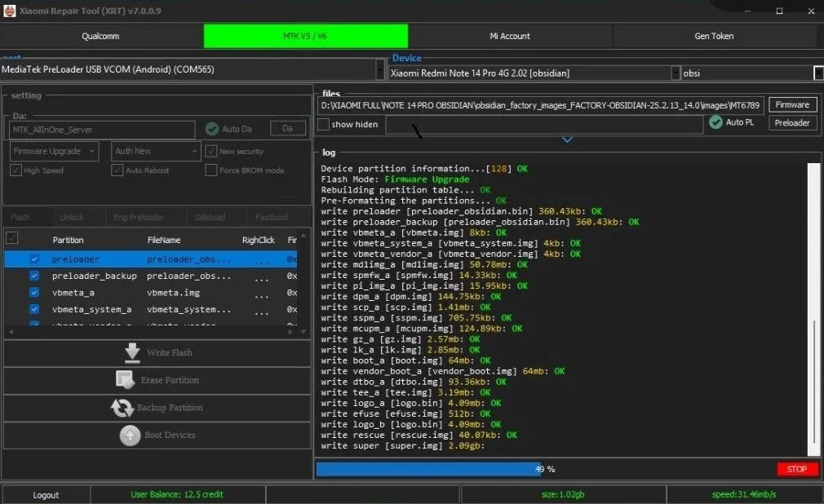Click the RighClick column header

point(258,241)
